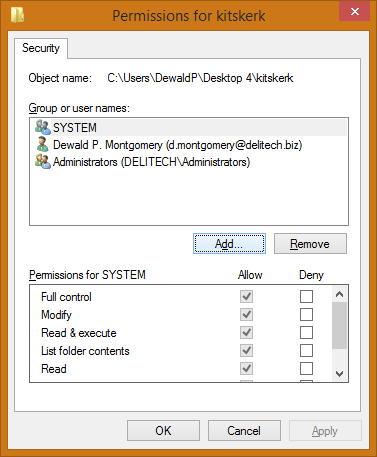
Task: Click the Read & execute permission label
Action: (79, 333)
